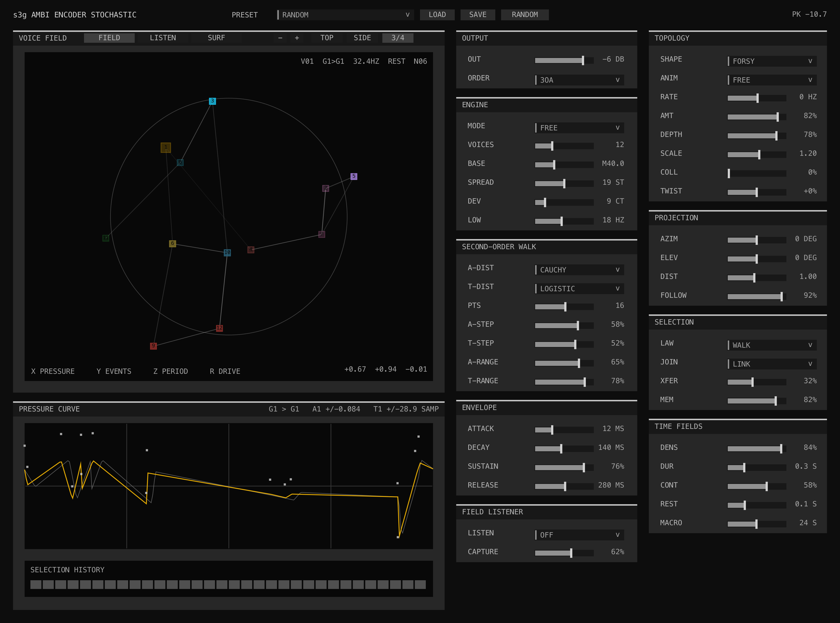The image size is (840, 623).
Task: Click the pressure curve lowest breakpoint
Action: pyautogui.click(x=398, y=537)
